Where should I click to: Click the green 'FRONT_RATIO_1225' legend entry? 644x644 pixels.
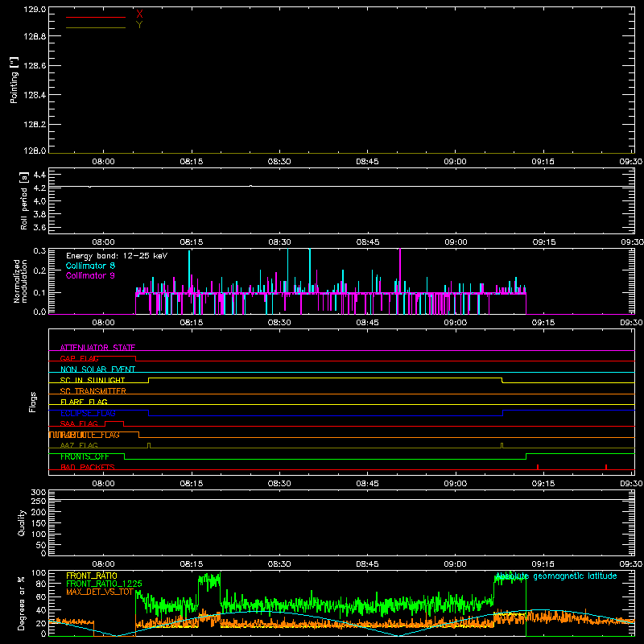104,584
